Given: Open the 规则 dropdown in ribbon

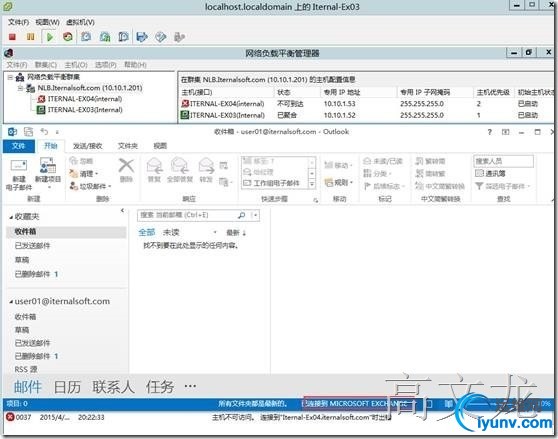Looking at the screenshot, I should click(339, 183).
